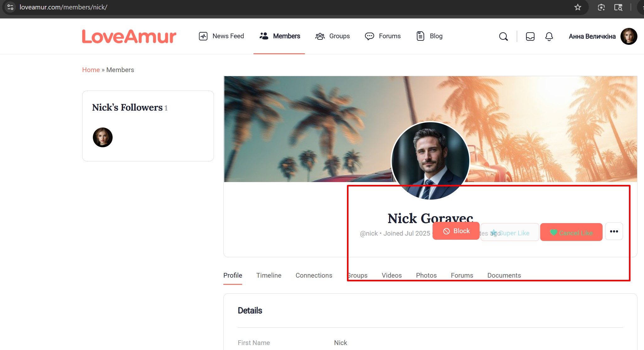Click the Forums speech bubble icon
Screen dimensions: 644x350
click(x=370, y=36)
